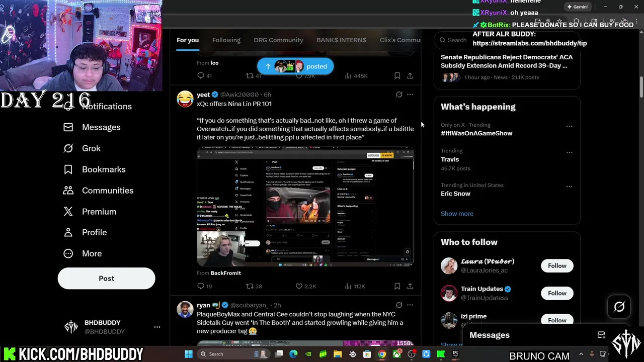The image size is (644, 362).
Task: Open more options for #IfIWasOnAGameShow trend
Action: tap(569, 126)
